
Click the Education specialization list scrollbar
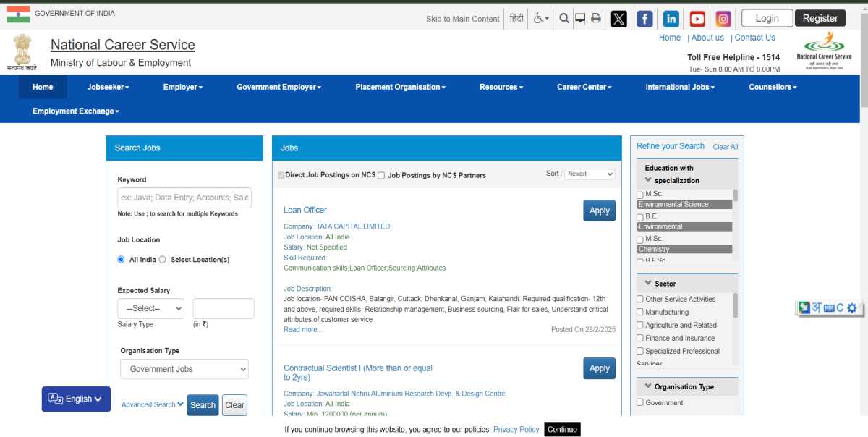(736, 224)
